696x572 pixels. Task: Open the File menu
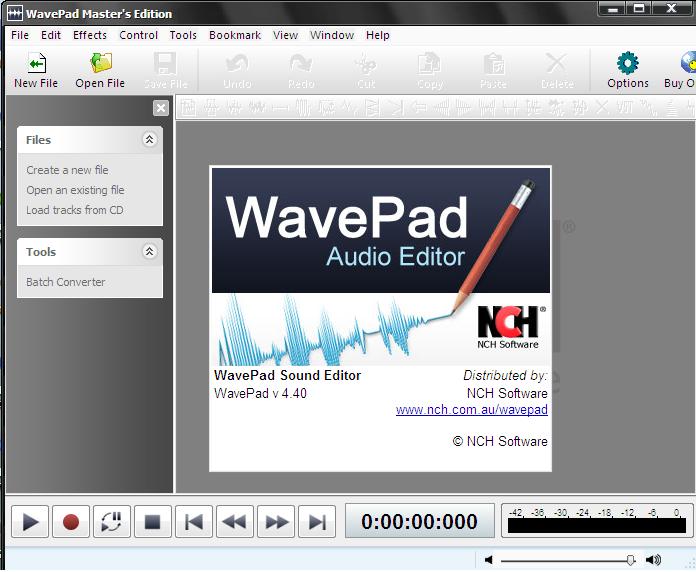20,35
